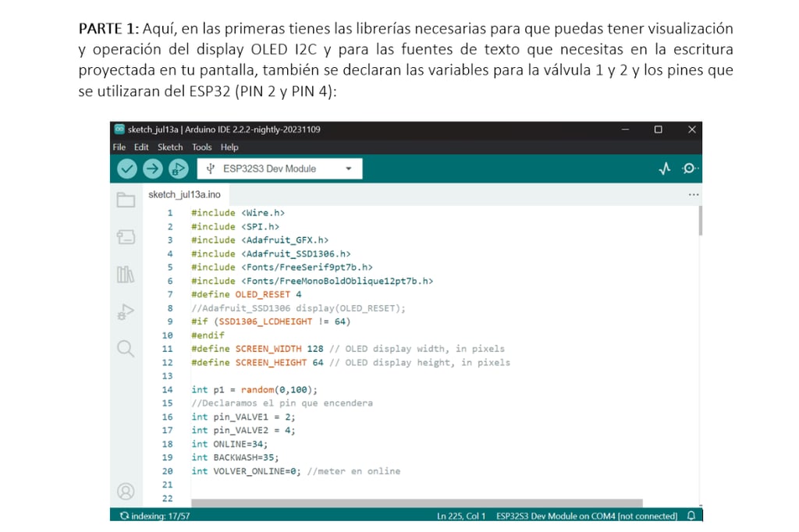Click 'Ln 225, Col 1' in status bar
The width and height of the screenshot is (799, 532).
[x=460, y=516]
